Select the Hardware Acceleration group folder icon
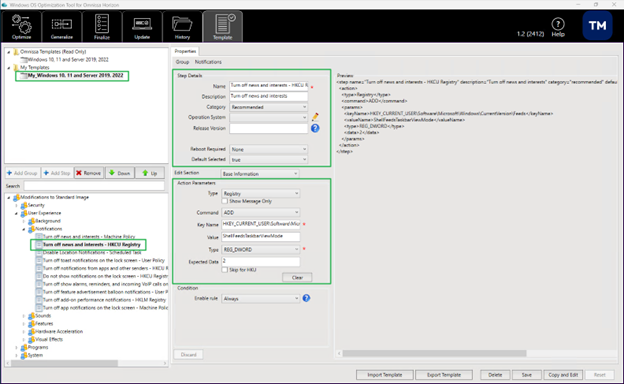The height and width of the screenshot is (384, 624). 31,331
